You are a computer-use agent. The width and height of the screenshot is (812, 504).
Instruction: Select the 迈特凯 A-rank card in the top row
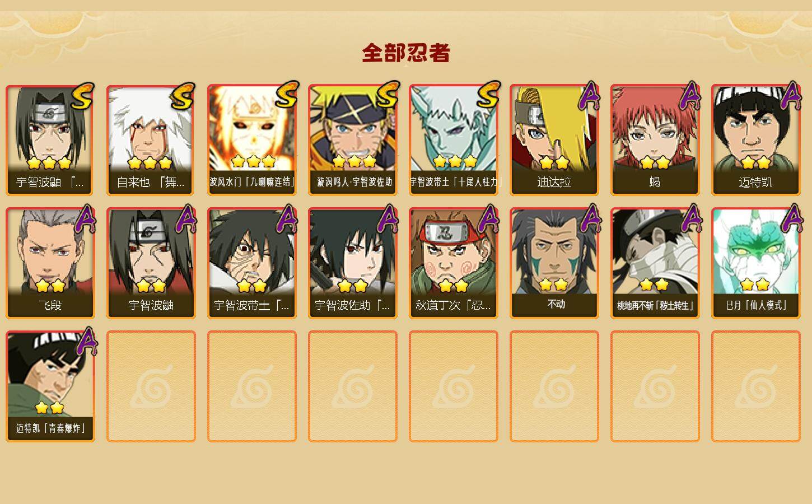click(756, 140)
